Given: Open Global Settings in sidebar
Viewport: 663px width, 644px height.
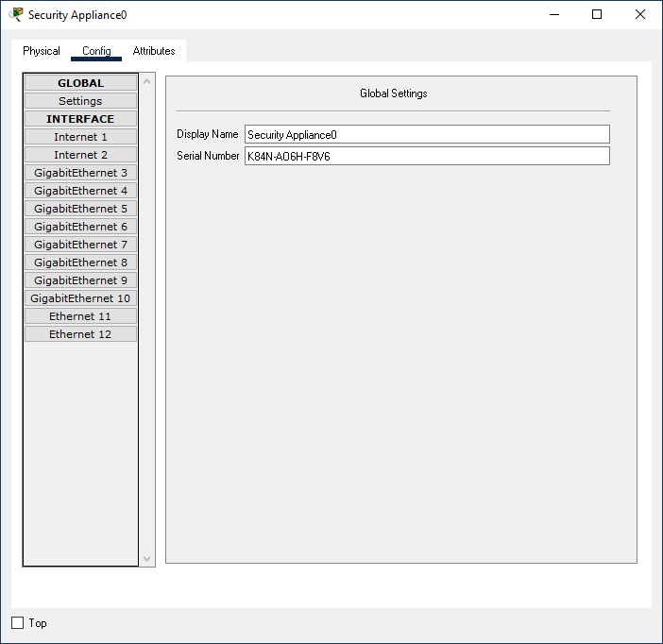Looking at the screenshot, I should click(x=81, y=101).
